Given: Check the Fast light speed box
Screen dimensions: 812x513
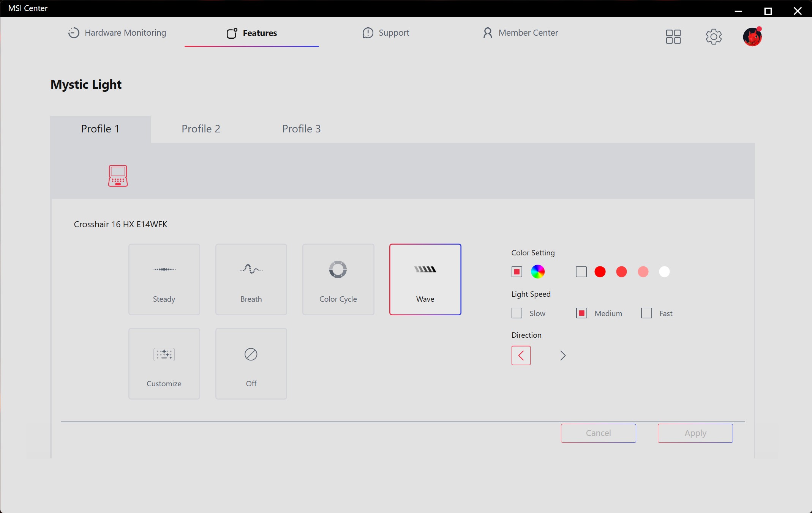Looking at the screenshot, I should tap(646, 313).
